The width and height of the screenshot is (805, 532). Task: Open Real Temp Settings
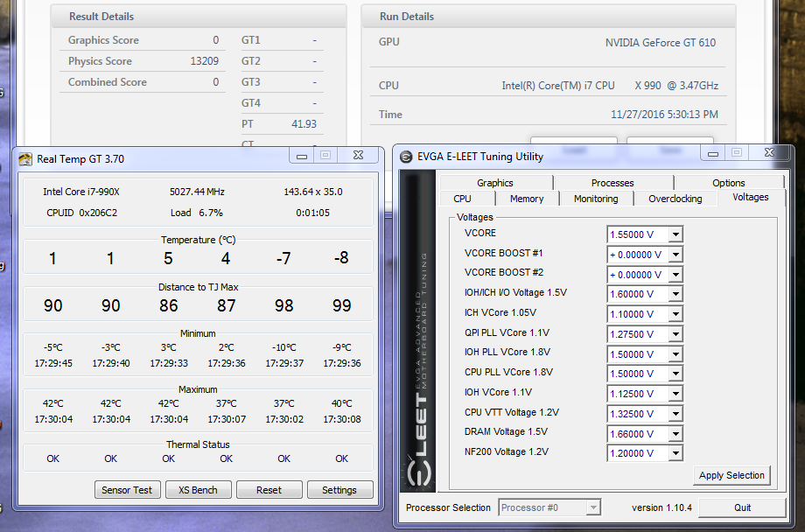[339, 490]
